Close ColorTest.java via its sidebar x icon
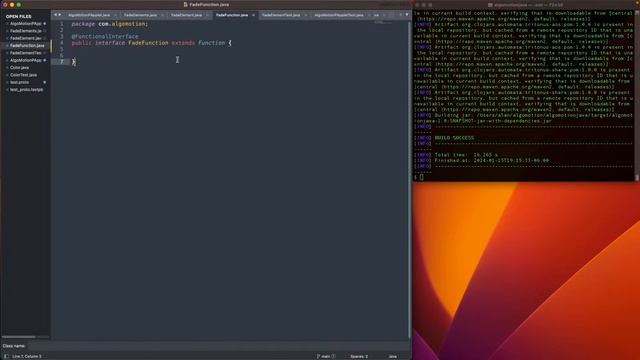 [x=7, y=75]
